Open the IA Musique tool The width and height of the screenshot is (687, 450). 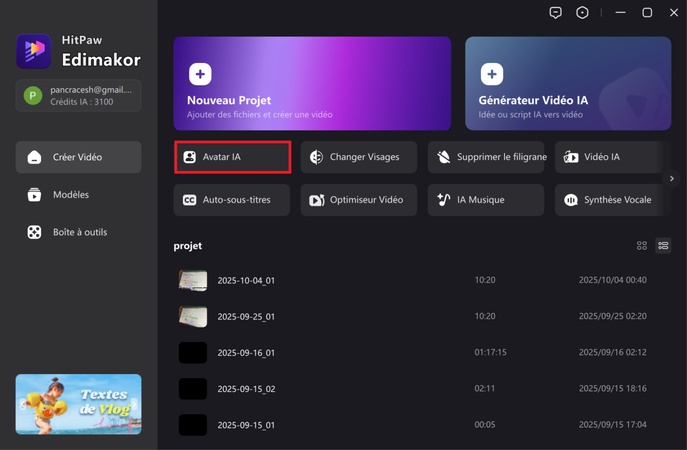[486, 200]
